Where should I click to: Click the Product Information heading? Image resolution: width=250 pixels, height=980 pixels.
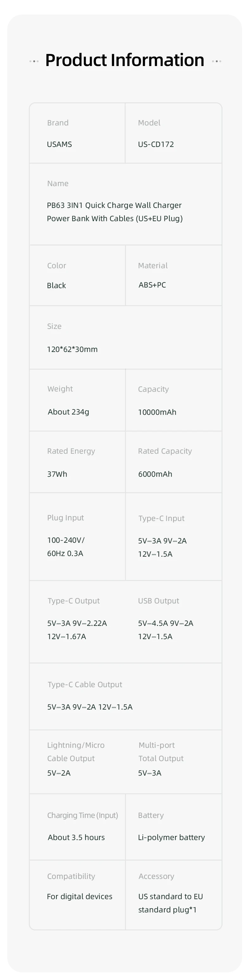point(125,60)
